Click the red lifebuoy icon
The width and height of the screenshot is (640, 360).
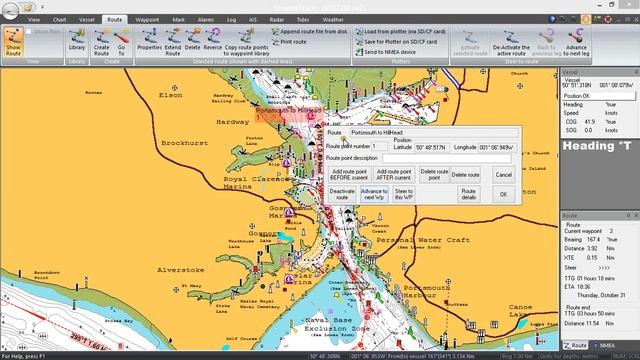[608, 19]
